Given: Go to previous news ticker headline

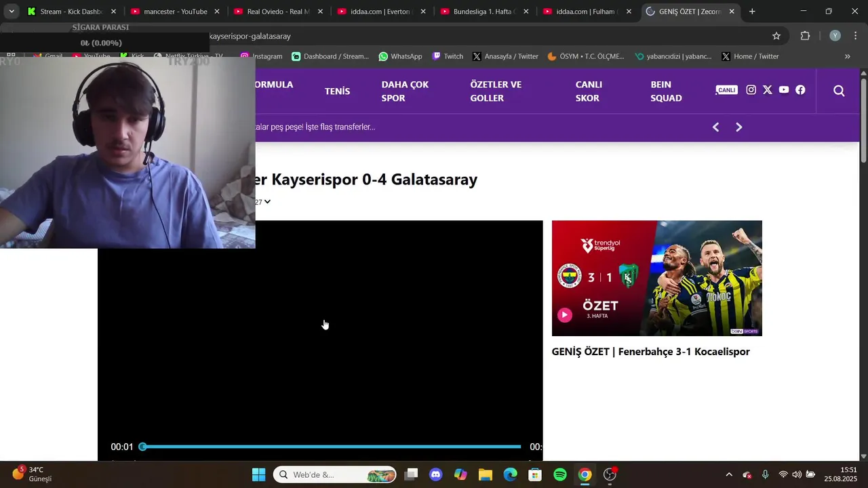Looking at the screenshot, I should tap(715, 127).
